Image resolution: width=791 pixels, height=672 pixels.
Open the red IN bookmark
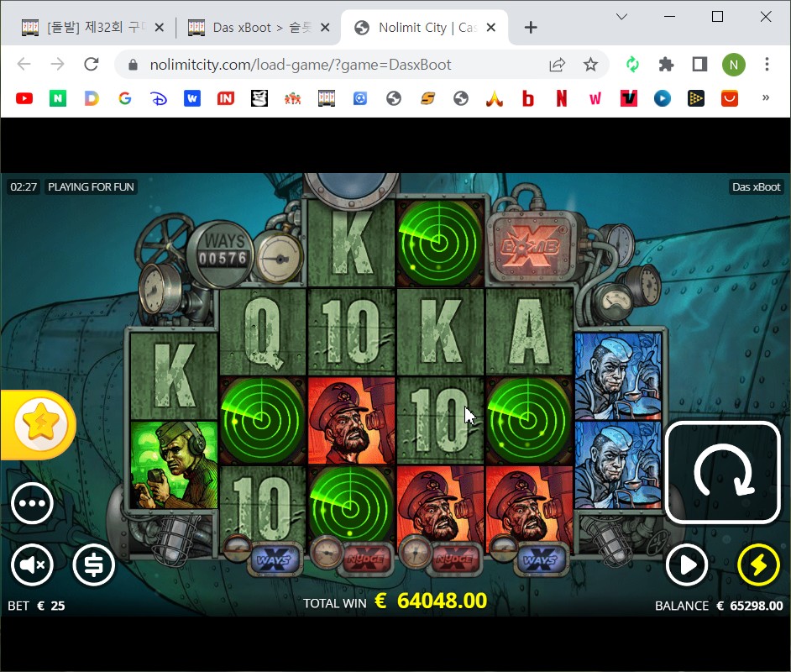pyautogui.click(x=226, y=98)
